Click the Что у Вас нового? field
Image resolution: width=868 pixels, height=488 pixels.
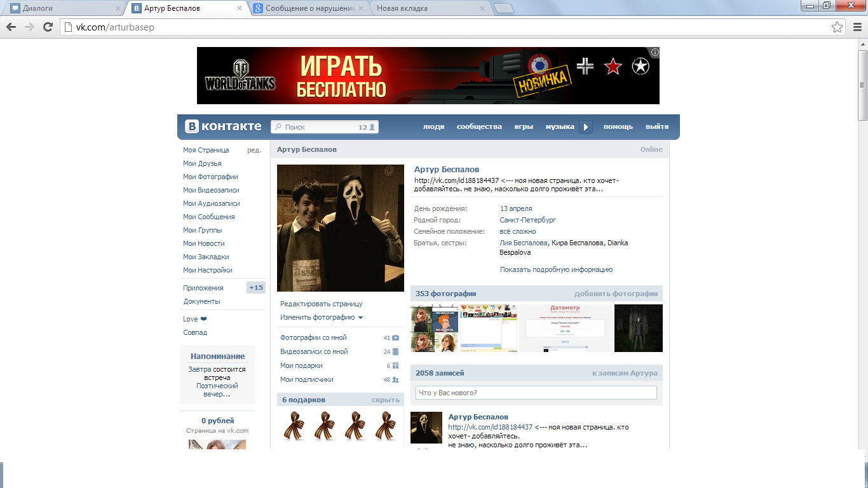click(536, 393)
